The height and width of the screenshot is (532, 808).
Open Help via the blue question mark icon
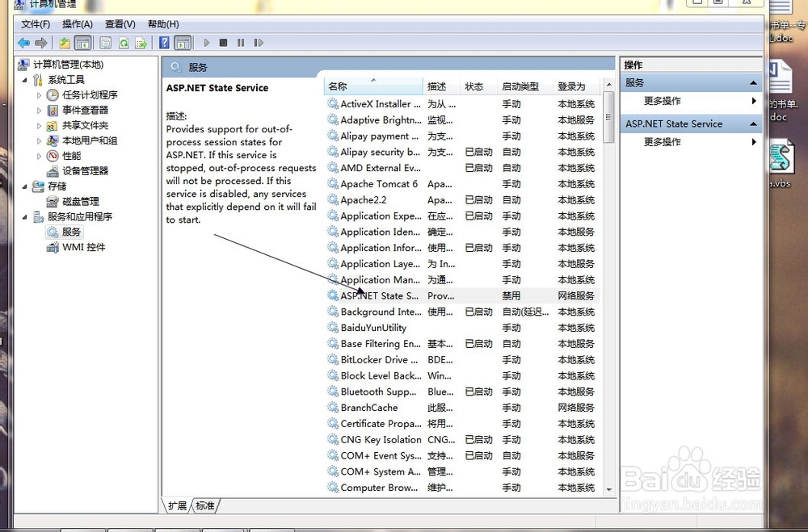tap(164, 43)
